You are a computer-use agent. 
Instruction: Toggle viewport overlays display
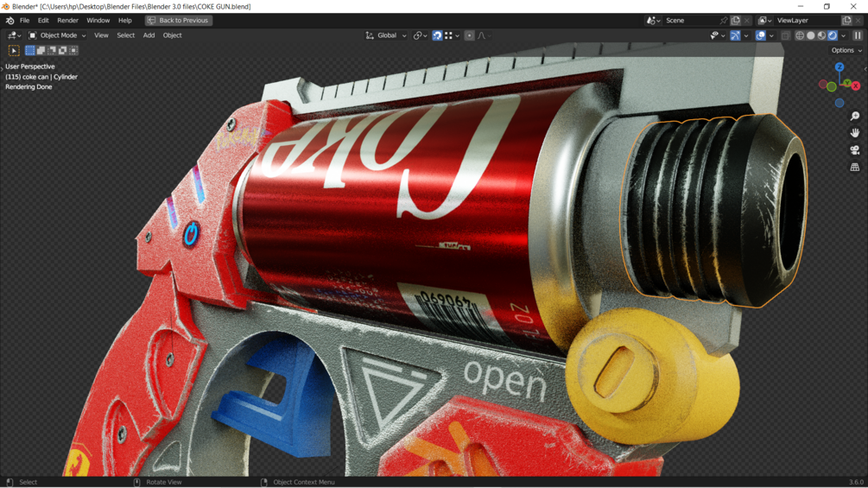[x=761, y=35]
